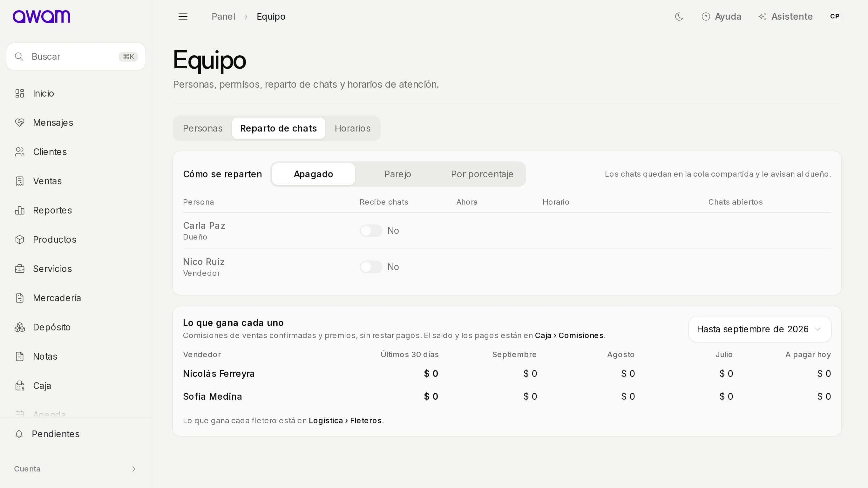Toggle Recibe chats for Nico Ruiz

[371, 267]
